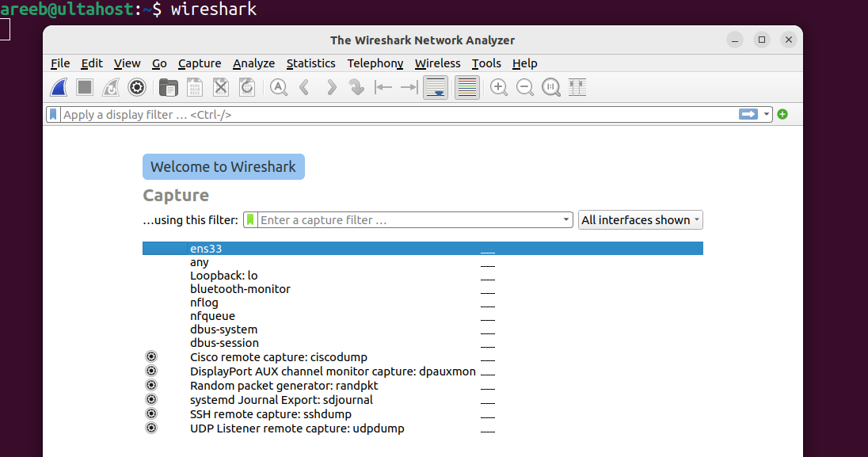Expand the capture filter dropdown arrow

[565, 220]
